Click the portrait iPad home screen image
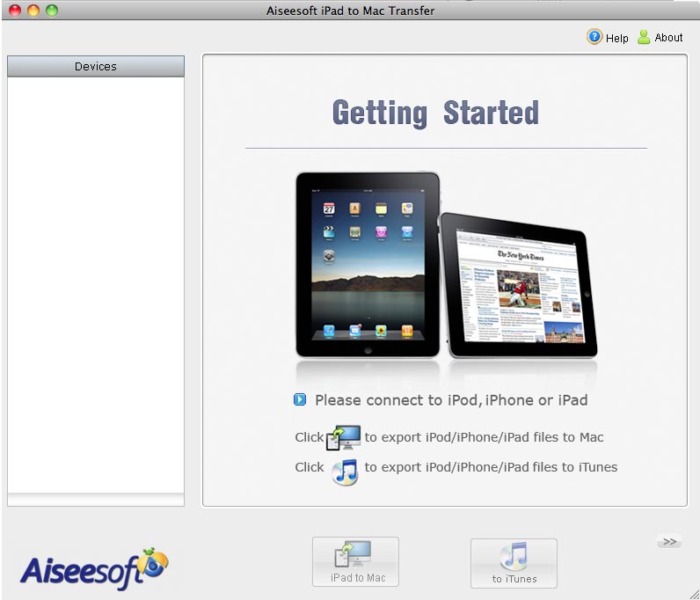The image size is (700, 600). tap(368, 263)
